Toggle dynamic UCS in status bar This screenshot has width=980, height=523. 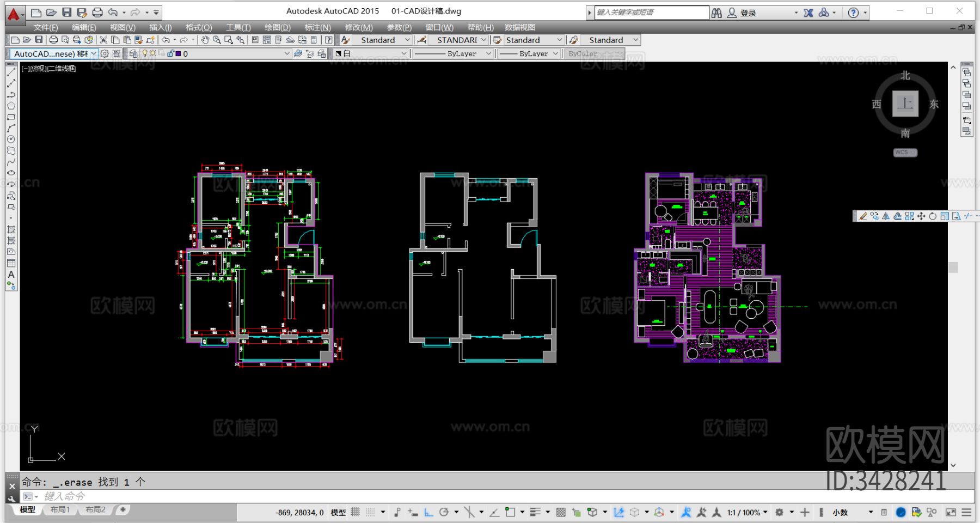(x=618, y=512)
